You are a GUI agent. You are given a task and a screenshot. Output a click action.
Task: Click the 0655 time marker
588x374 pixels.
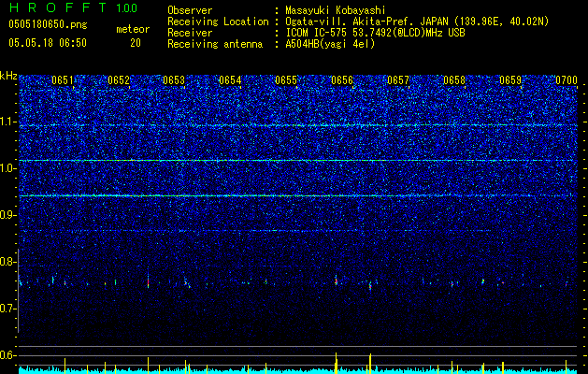click(x=286, y=80)
